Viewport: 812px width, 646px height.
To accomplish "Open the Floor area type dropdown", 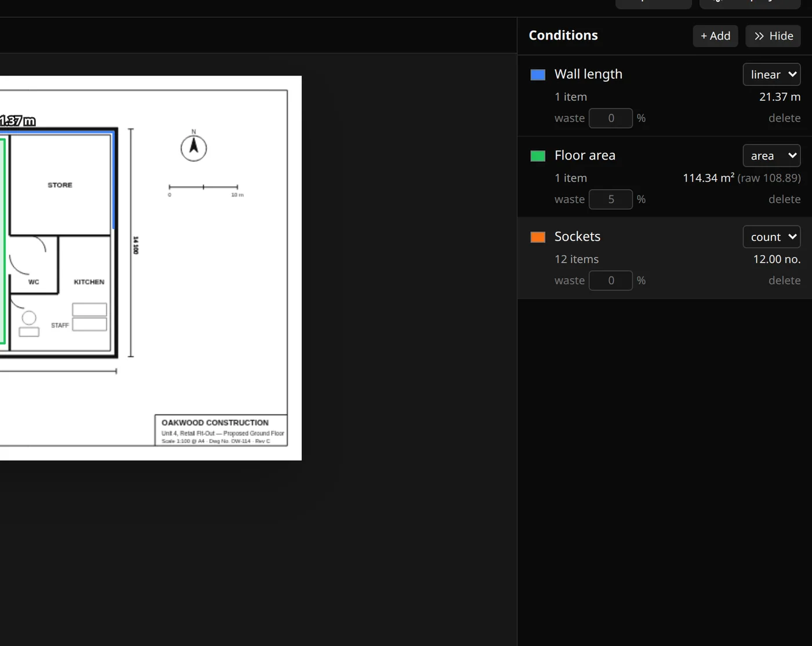I will pyautogui.click(x=772, y=155).
